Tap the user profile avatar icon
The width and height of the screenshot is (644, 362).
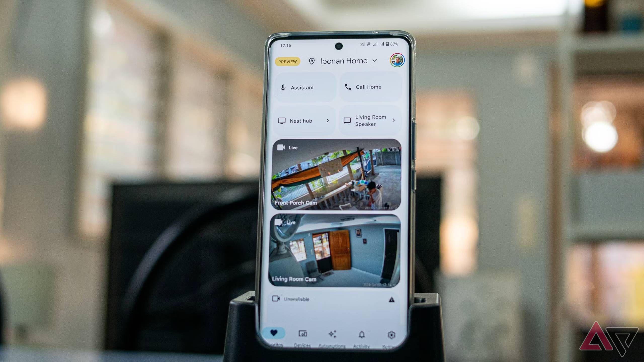pos(396,61)
